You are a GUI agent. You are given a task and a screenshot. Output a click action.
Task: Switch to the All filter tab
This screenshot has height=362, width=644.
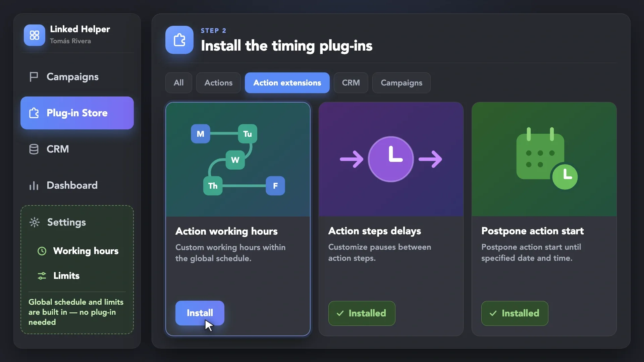click(178, 83)
